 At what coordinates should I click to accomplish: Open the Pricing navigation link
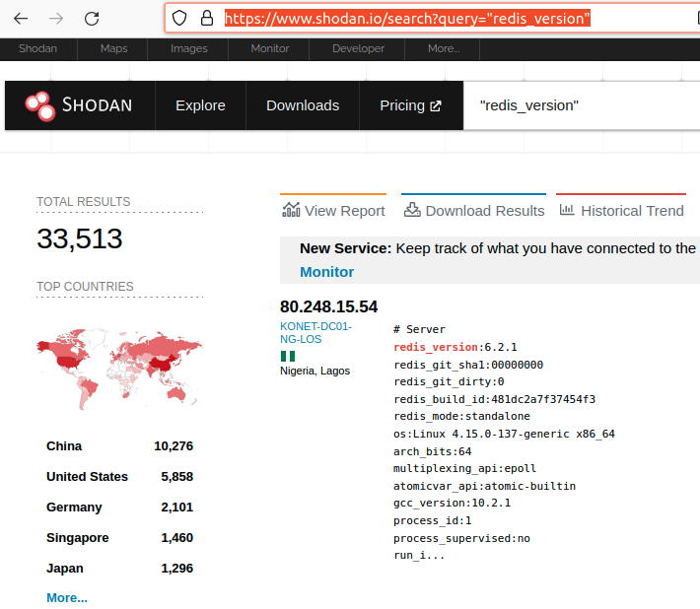[x=411, y=105]
